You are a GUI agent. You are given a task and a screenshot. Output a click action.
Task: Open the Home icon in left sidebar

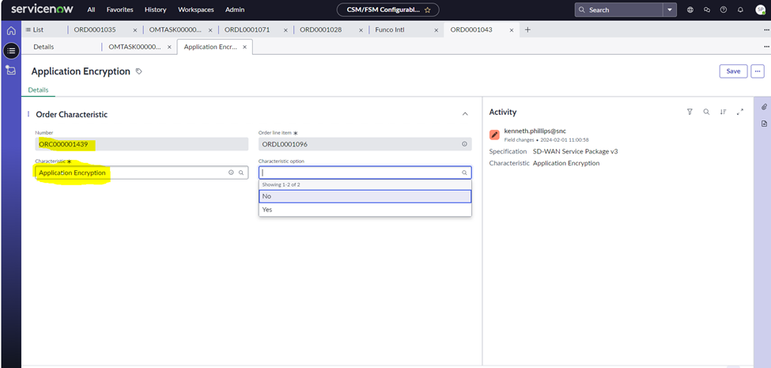(x=11, y=31)
